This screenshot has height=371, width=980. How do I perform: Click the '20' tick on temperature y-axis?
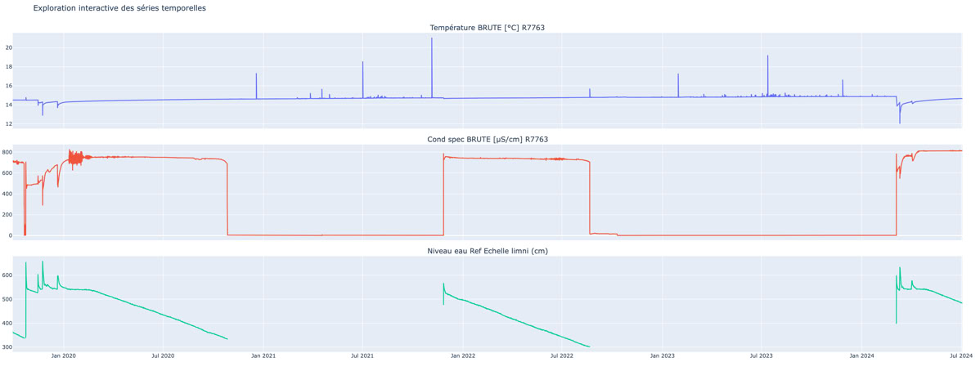[8, 48]
